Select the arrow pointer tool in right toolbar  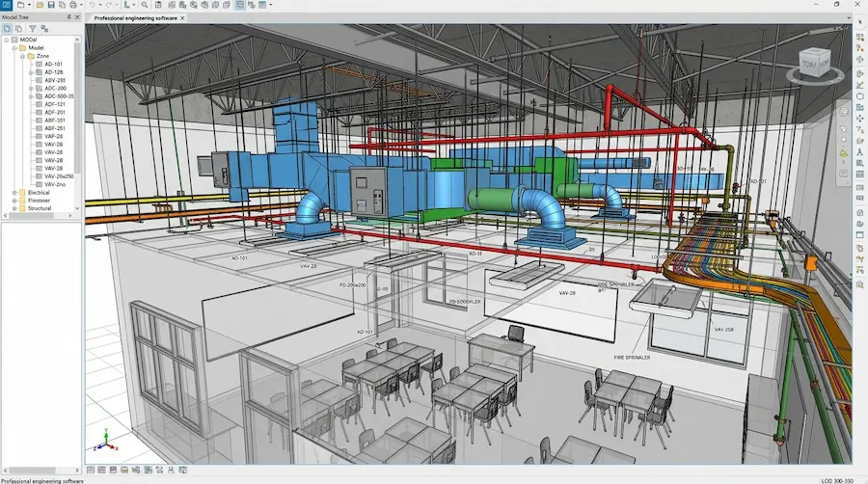859,20
